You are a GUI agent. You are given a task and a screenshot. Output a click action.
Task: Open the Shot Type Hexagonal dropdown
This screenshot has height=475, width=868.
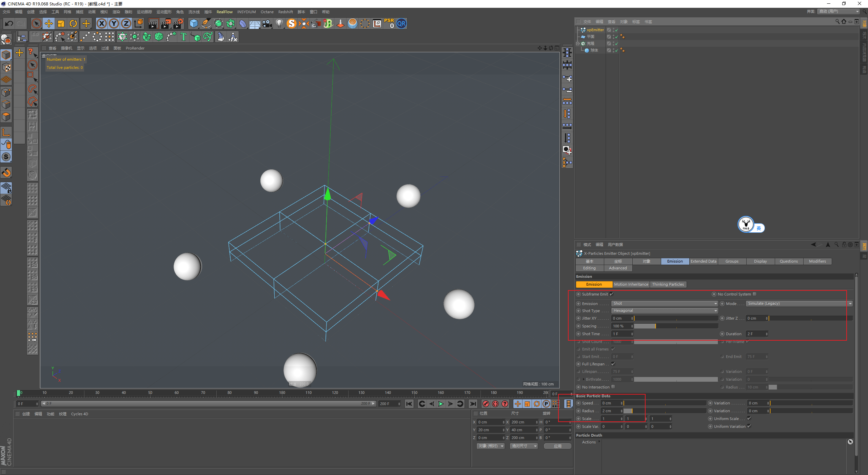[665, 311]
